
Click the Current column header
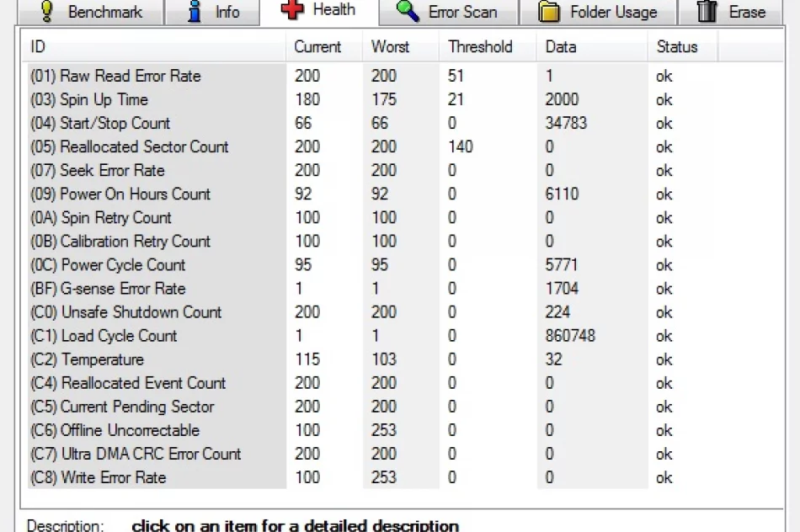317,46
